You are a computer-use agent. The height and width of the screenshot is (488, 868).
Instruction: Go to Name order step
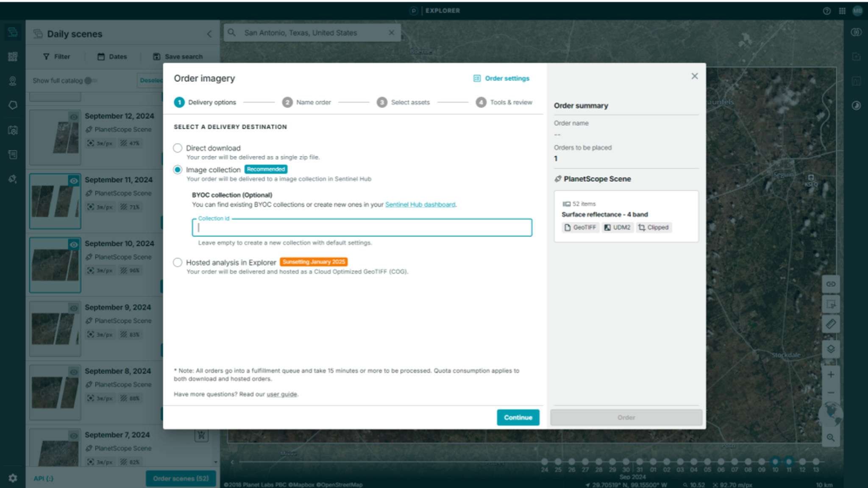307,103
